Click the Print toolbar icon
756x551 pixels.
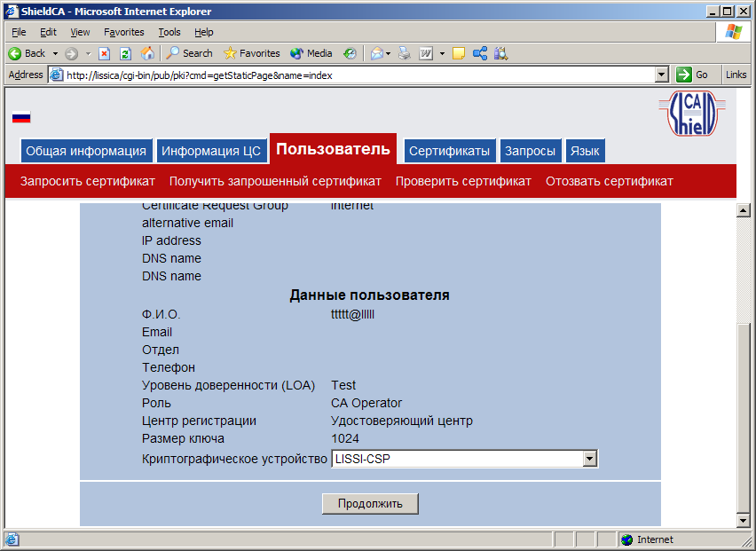[x=405, y=53]
